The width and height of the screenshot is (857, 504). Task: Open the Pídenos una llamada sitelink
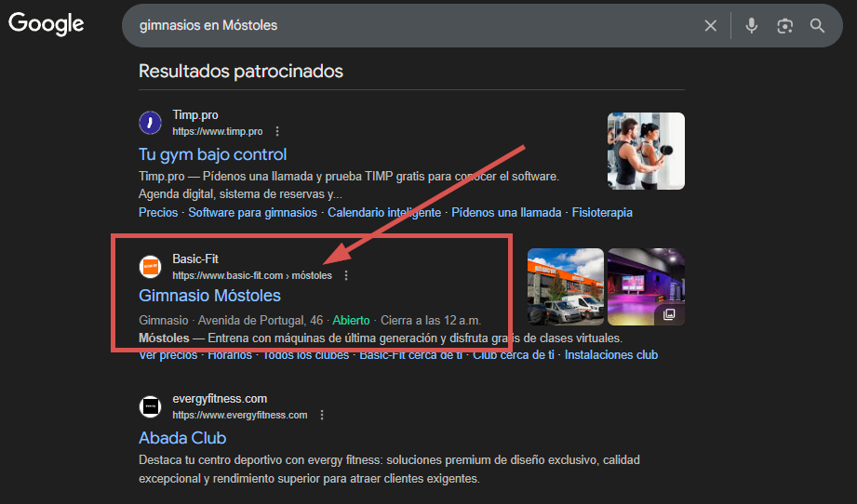(506, 212)
